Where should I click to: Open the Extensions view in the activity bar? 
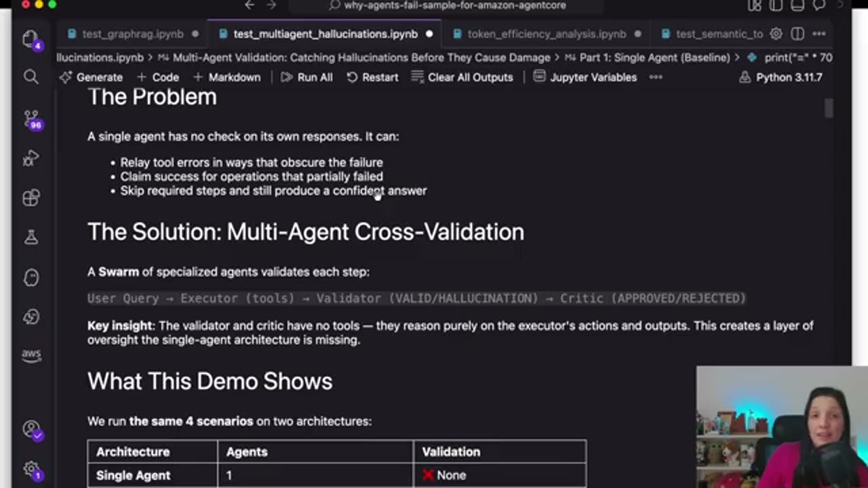click(31, 197)
